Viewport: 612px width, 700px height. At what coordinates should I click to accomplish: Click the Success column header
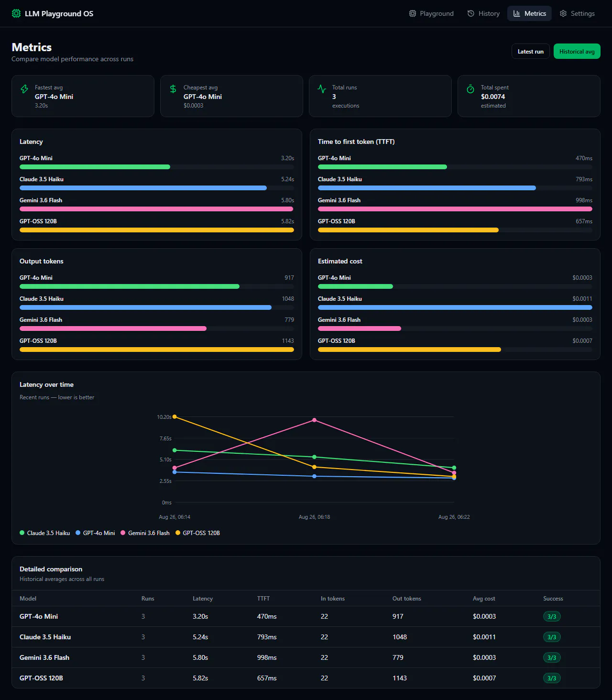point(553,599)
